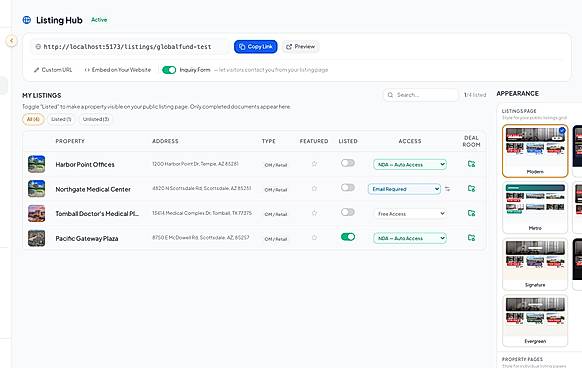The width and height of the screenshot is (582, 368).
Task: Click Northgate Medical Center property thumbnail
Action: [36, 189]
